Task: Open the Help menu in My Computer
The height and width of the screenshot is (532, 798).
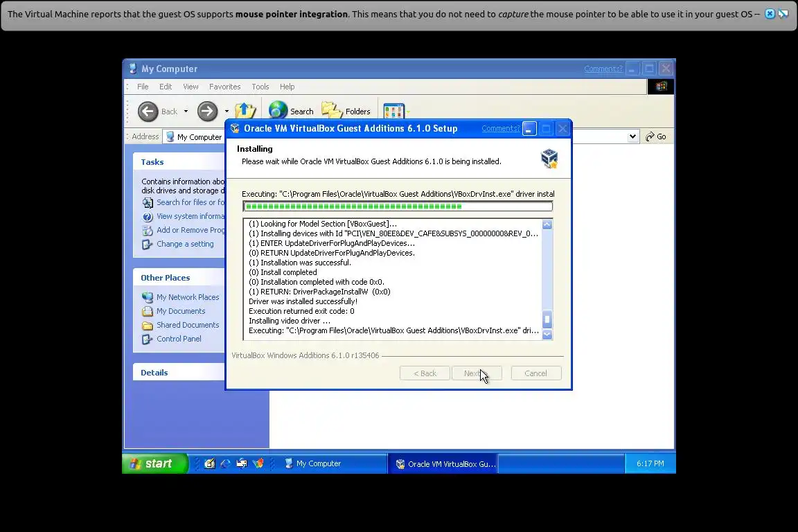Action: click(x=287, y=87)
